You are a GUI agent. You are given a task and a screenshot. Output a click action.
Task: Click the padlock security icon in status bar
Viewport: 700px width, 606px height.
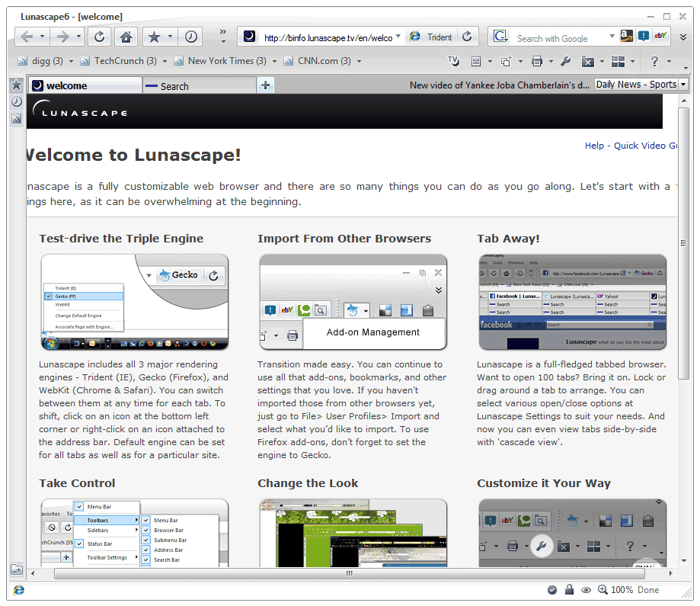point(569,589)
